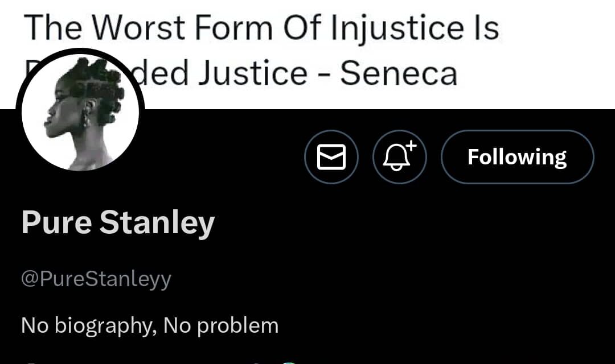Image resolution: width=615 pixels, height=364 pixels.
Task: Send a private message using the mail button
Action: (x=331, y=157)
